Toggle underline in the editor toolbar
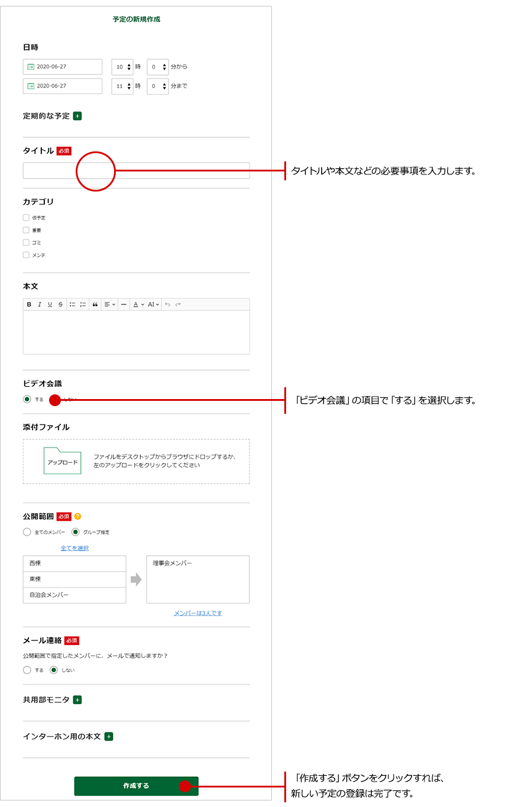The height and width of the screenshot is (807, 532). 50,304
